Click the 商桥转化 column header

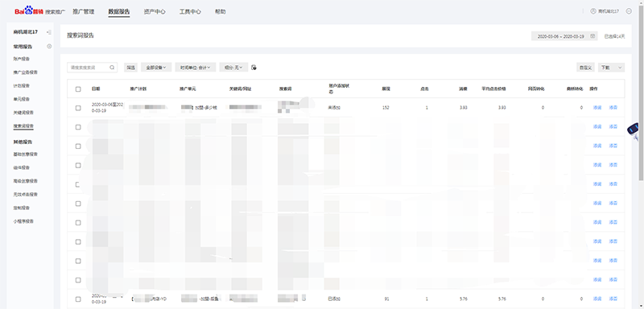coord(575,89)
